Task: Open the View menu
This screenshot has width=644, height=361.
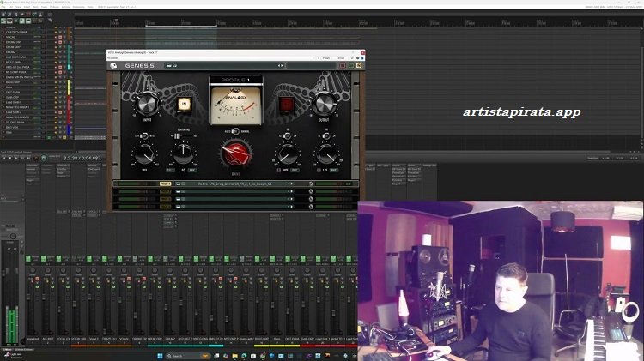Action: [x=19, y=7]
